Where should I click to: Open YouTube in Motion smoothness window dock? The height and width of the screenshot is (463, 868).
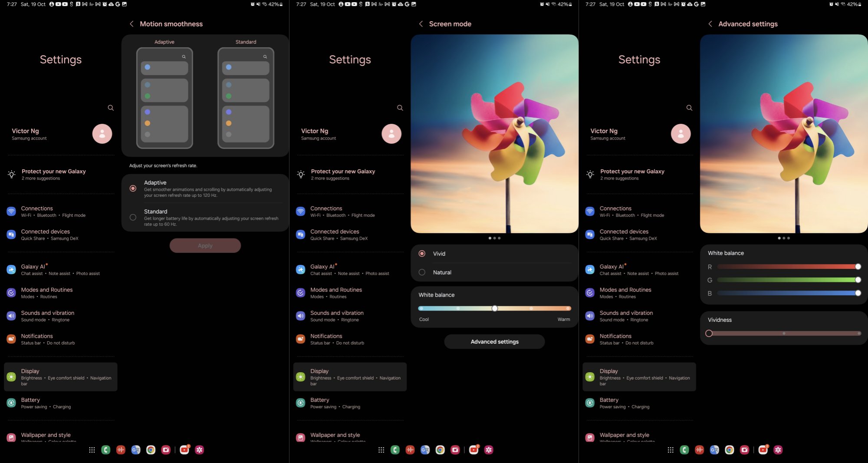tap(184, 450)
